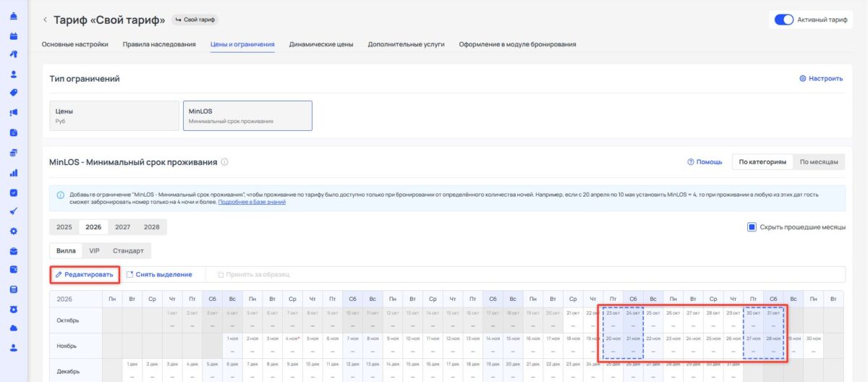The image size is (868, 382).
Task: Switch to the Динамические цены tab
Action: pyautogui.click(x=321, y=44)
